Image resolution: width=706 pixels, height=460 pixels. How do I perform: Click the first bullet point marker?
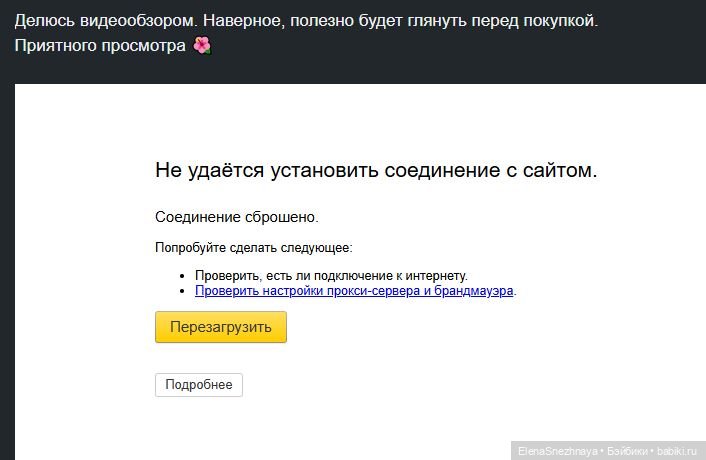click(x=182, y=276)
